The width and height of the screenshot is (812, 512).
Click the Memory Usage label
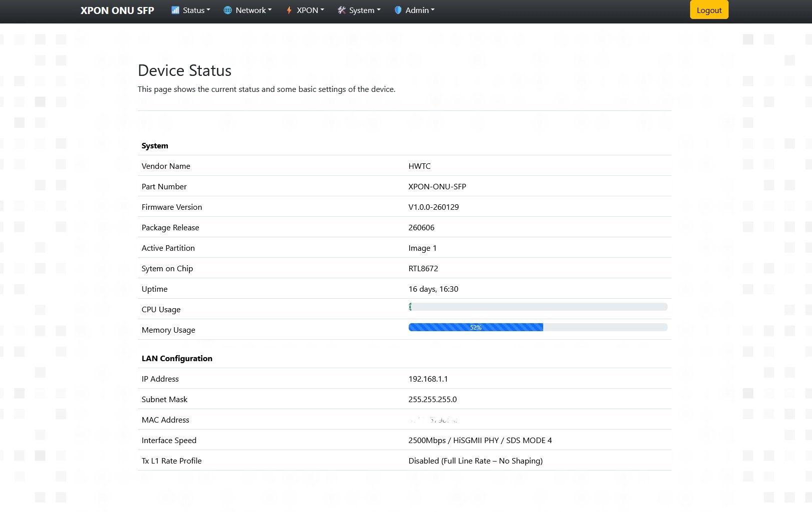pyautogui.click(x=168, y=330)
